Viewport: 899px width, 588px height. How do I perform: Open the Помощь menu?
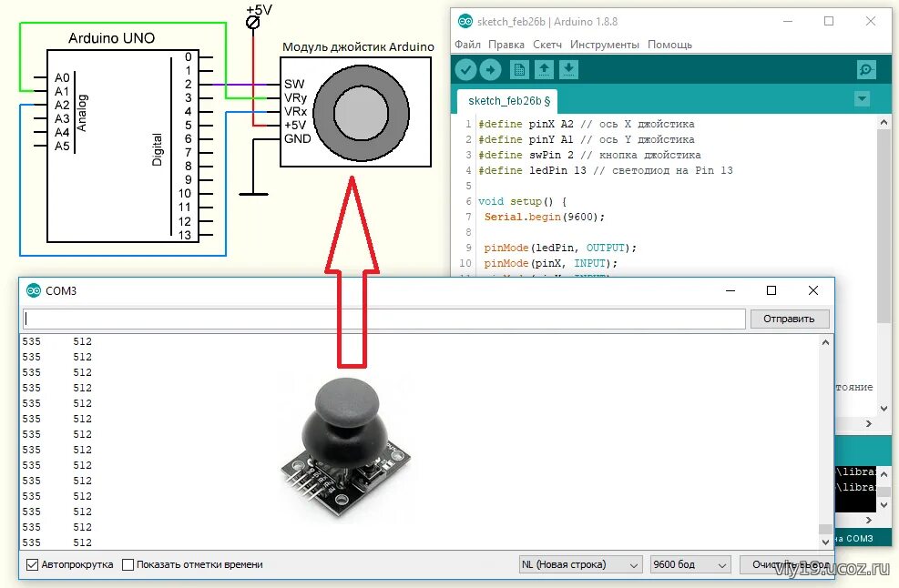(669, 45)
